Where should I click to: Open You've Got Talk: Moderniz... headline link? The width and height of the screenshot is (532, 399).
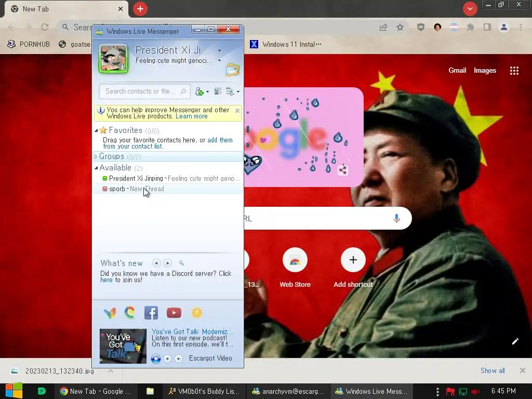pyautogui.click(x=192, y=331)
